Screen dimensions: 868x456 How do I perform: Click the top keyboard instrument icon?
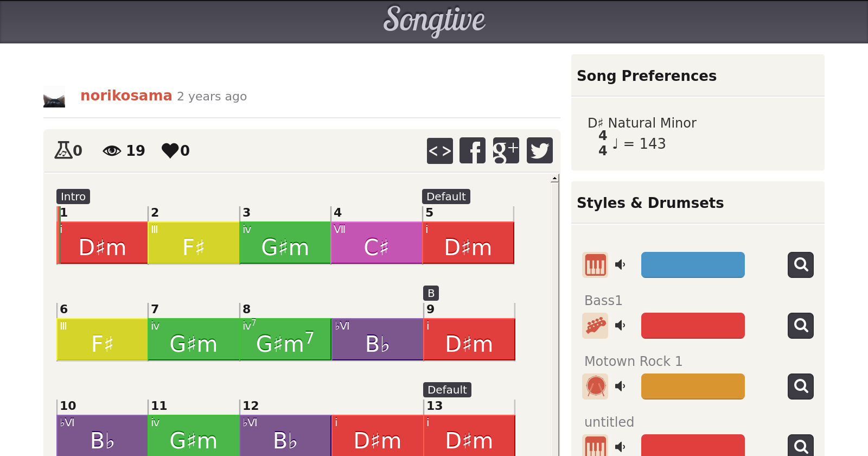click(595, 265)
